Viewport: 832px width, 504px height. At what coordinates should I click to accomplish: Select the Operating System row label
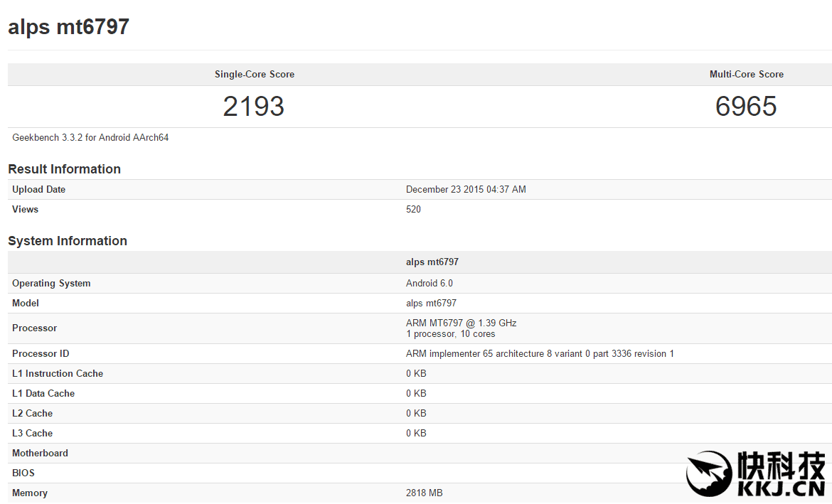[51, 284]
